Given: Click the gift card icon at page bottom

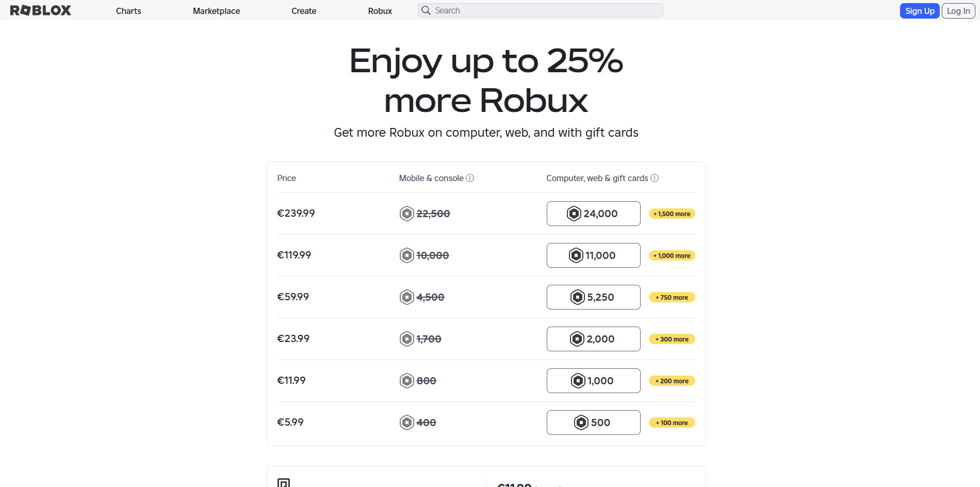Looking at the screenshot, I should pos(284,483).
